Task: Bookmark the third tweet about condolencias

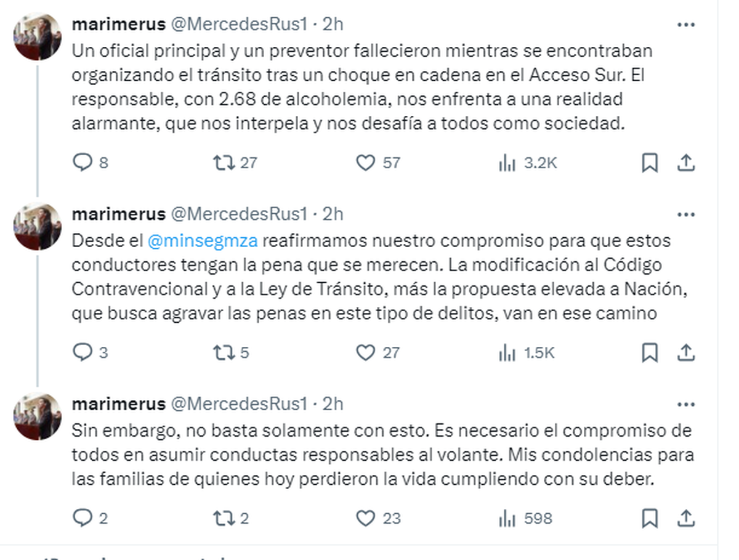Action: [650, 519]
